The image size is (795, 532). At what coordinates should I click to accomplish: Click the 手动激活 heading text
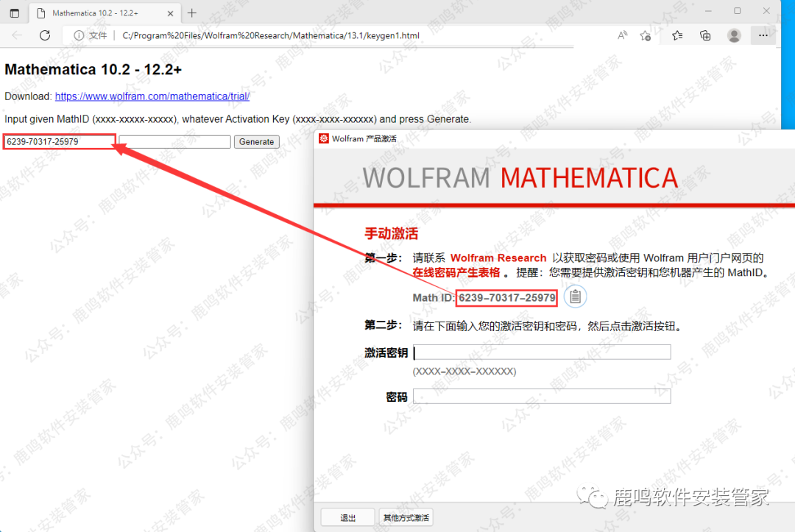tap(391, 233)
